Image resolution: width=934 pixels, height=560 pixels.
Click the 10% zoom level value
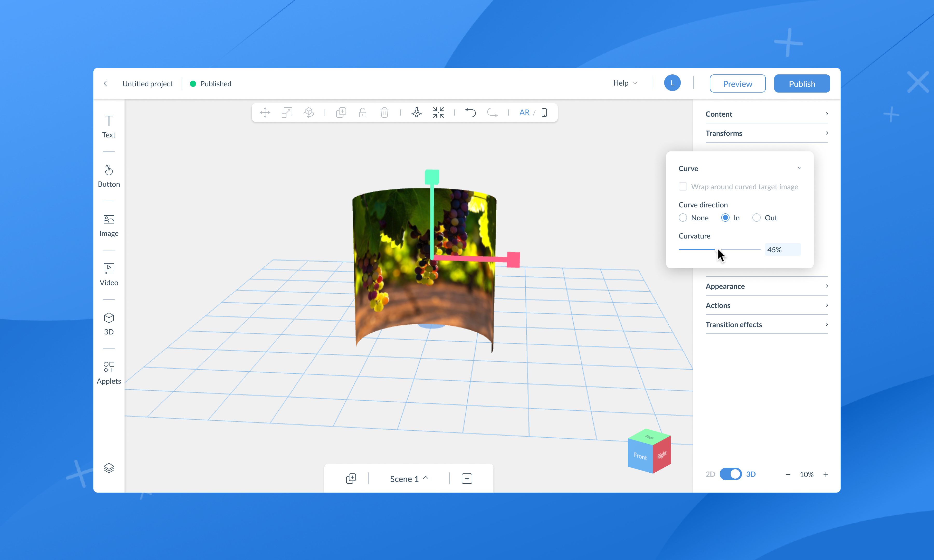[x=806, y=474]
